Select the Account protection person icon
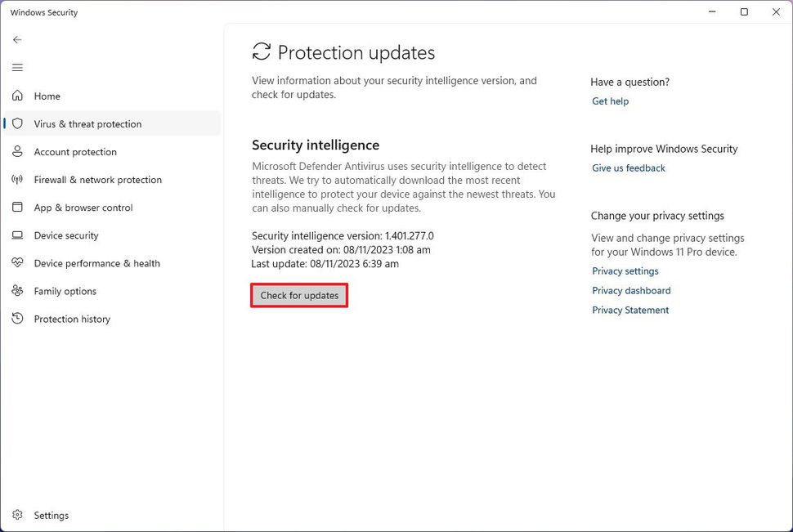 pos(17,151)
